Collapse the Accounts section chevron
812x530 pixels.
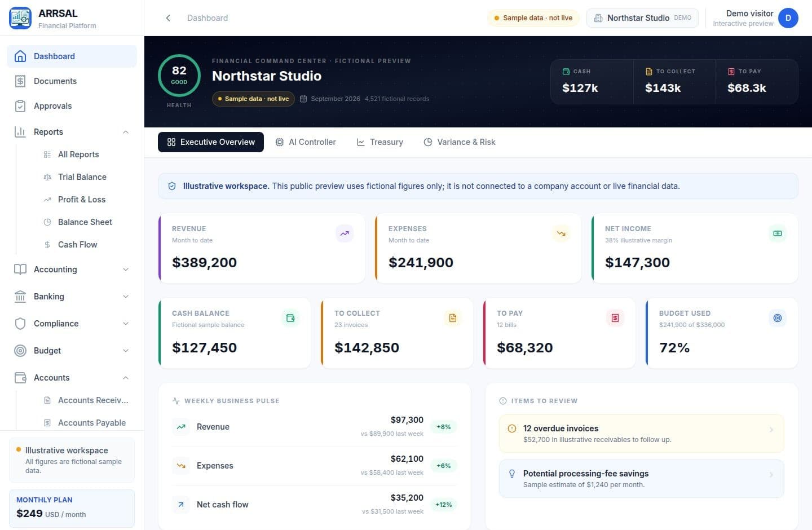[126, 378]
